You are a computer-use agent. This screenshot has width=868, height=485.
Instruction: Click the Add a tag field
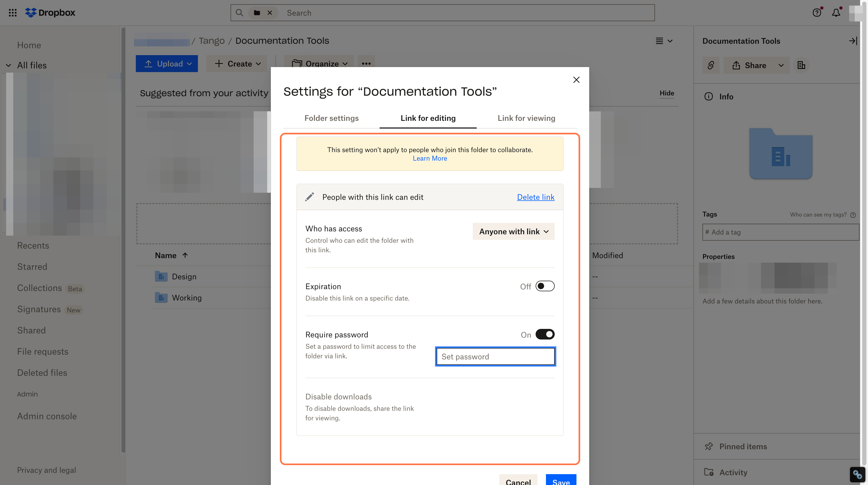point(780,232)
